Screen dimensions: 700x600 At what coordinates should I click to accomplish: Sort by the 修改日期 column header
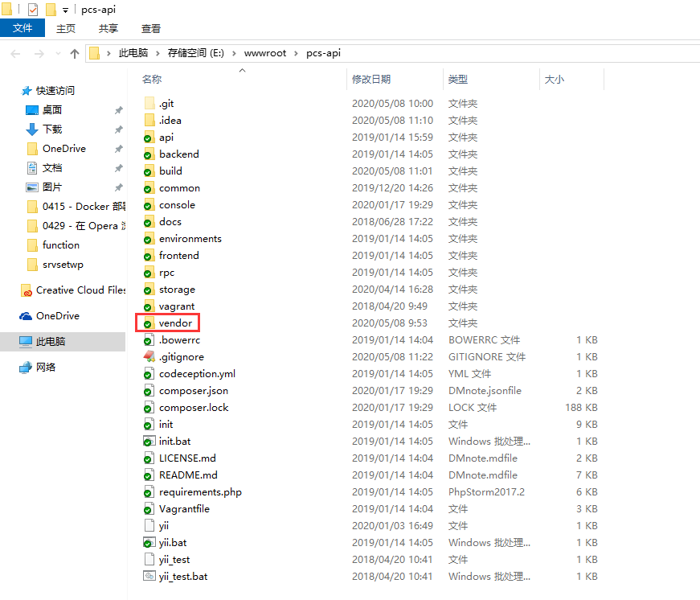(371, 80)
